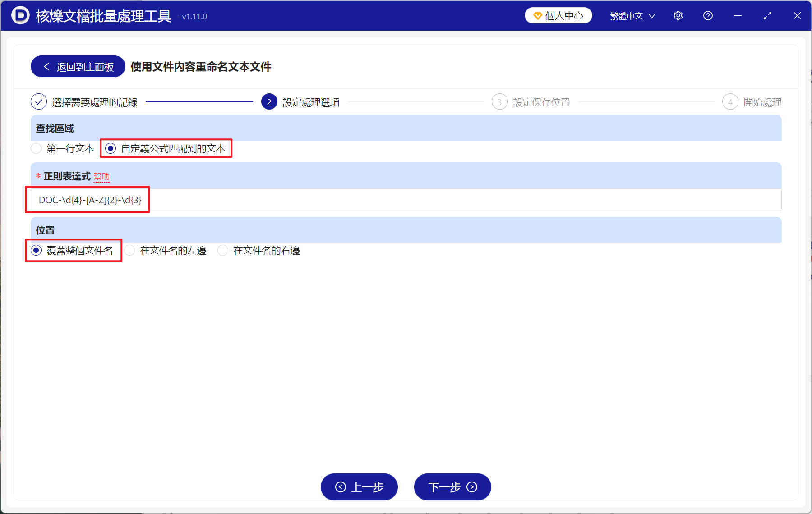Click step 4 開始處理 indicator

[x=730, y=102]
